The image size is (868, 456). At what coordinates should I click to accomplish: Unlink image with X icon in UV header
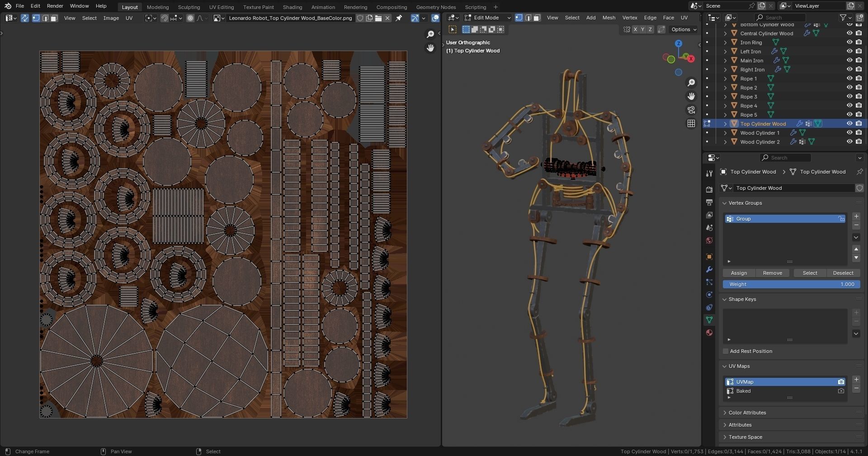pyautogui.click(x=387, y=18)
